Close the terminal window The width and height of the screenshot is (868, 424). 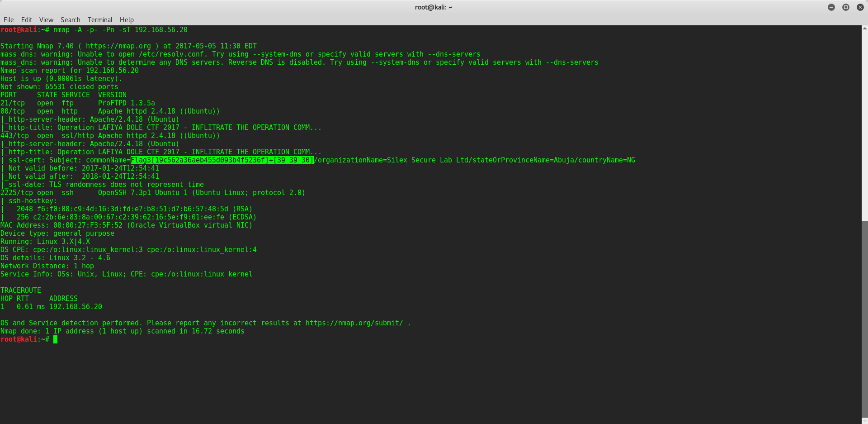(x=860, y=7)
